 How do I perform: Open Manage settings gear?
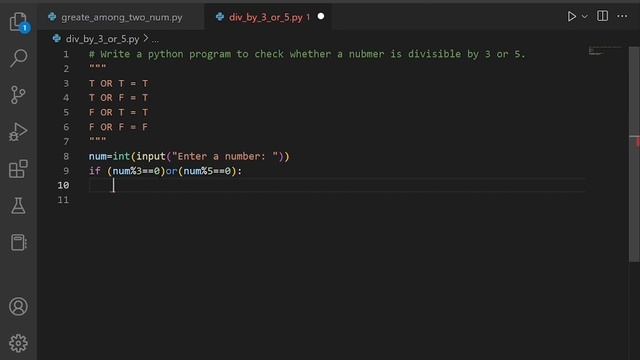(x=18, y=343)
